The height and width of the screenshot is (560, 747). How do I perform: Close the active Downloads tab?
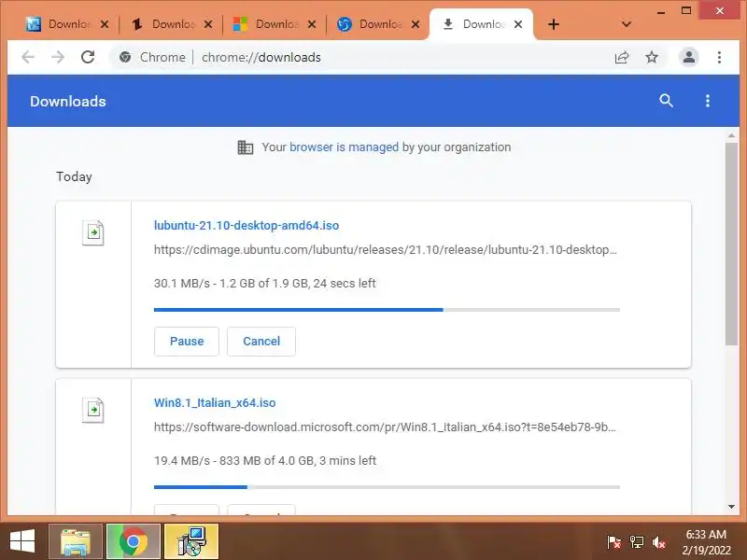(x=518, y=24)
